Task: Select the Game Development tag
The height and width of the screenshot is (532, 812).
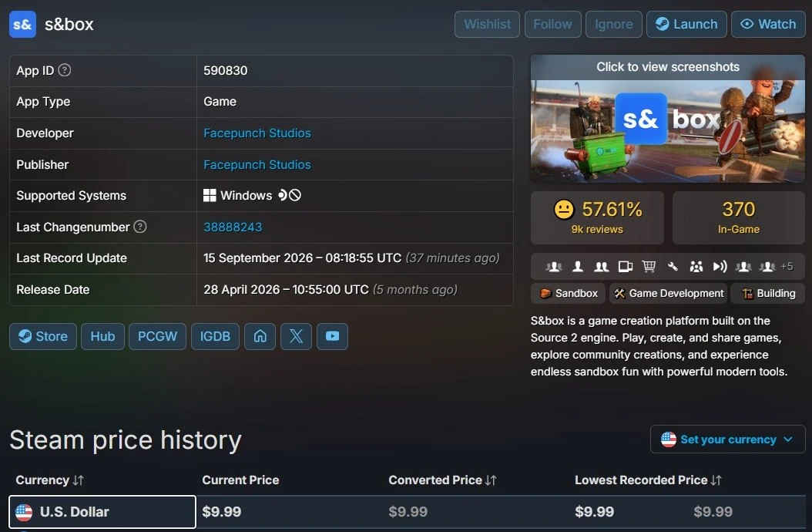Action: (x=669, y=294)
